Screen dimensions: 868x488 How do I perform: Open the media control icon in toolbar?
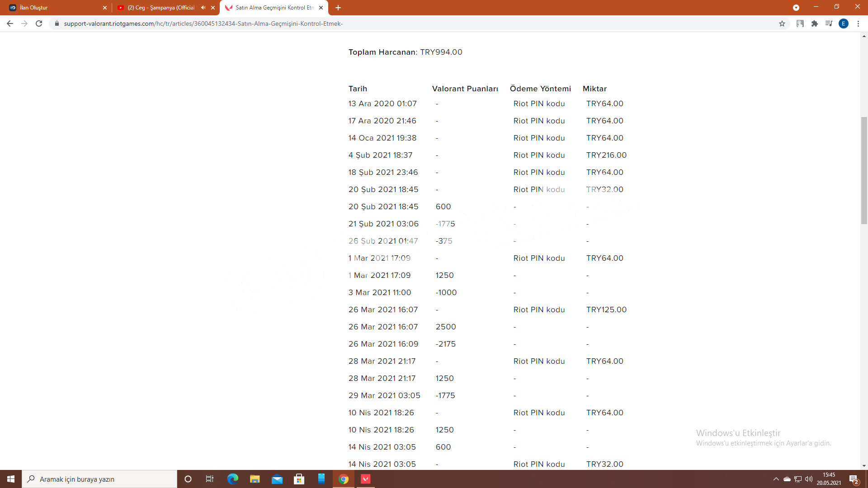[829, 23]
